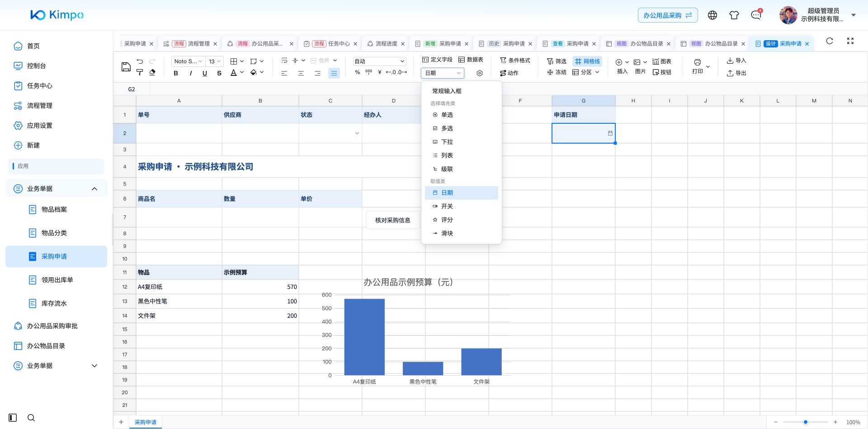
Task: Choose 开关 switch field type
Action: point(462,206)
